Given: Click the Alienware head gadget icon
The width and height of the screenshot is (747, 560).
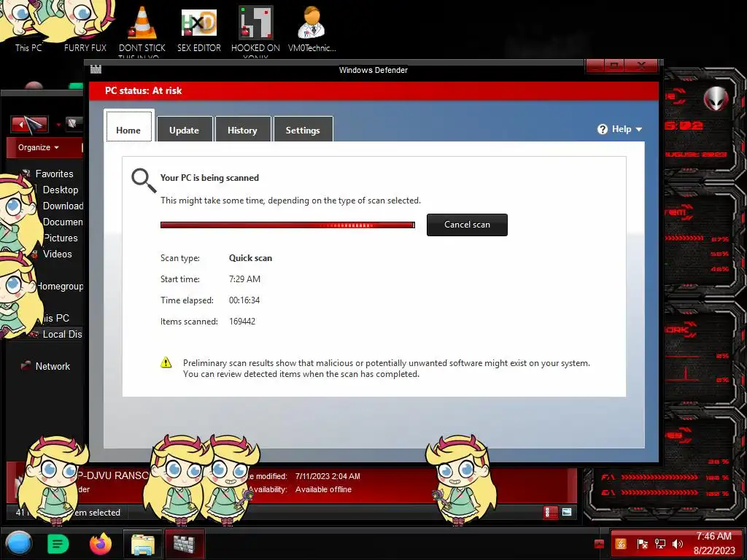Looking at the screenshot, I should 716,98.
